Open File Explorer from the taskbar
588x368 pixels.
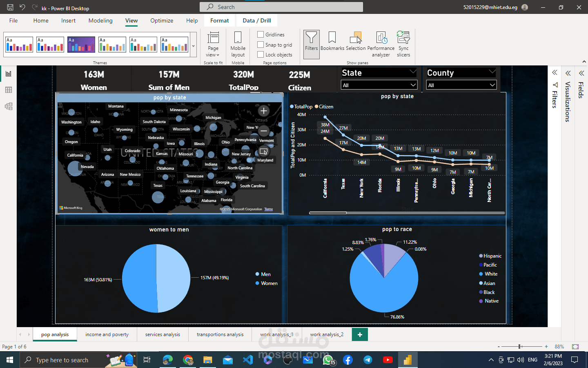click(208, 360)
